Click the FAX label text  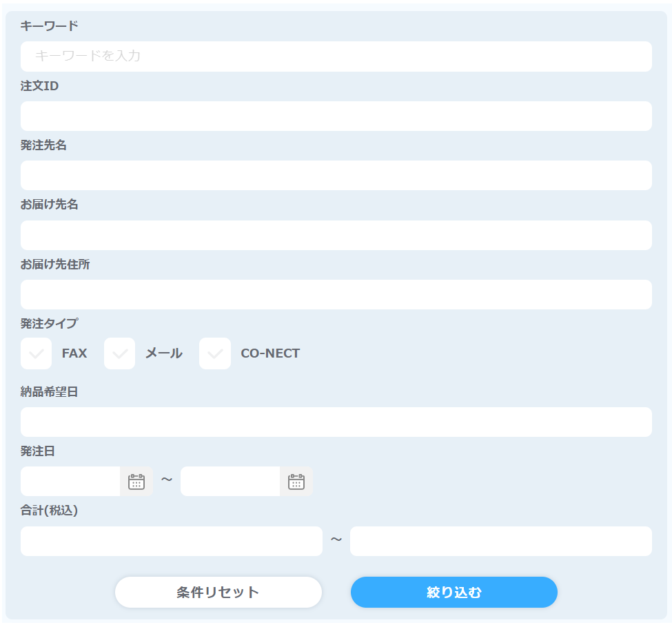[x=74, y=353]
